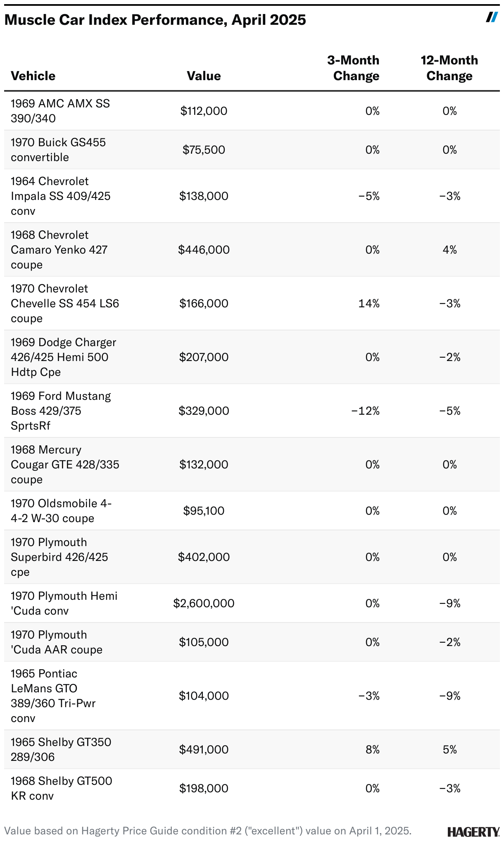This screenshot has height=841, width=504.
Task: Click the Value column header
Action: 204,76
